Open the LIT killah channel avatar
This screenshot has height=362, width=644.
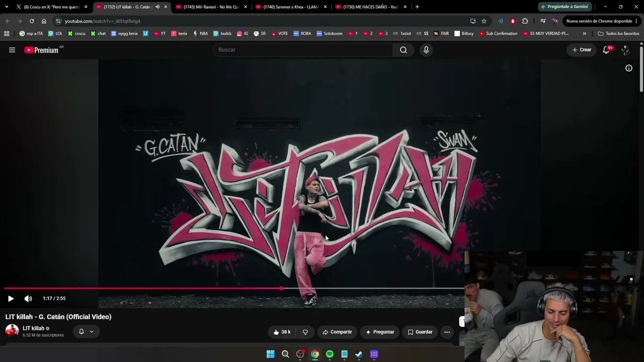click(x=12, y=331)
